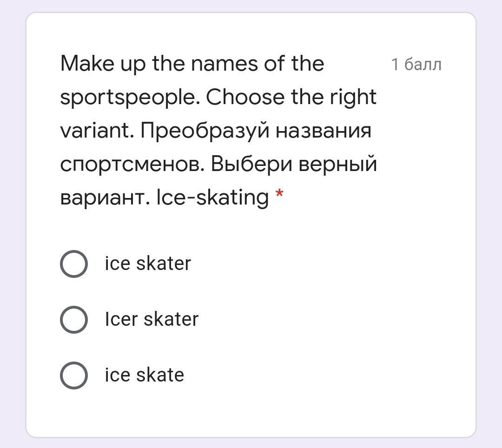502x448 pixels.
Task: Click the word "sportspeople" in the question
Action: tap(129, 98)
